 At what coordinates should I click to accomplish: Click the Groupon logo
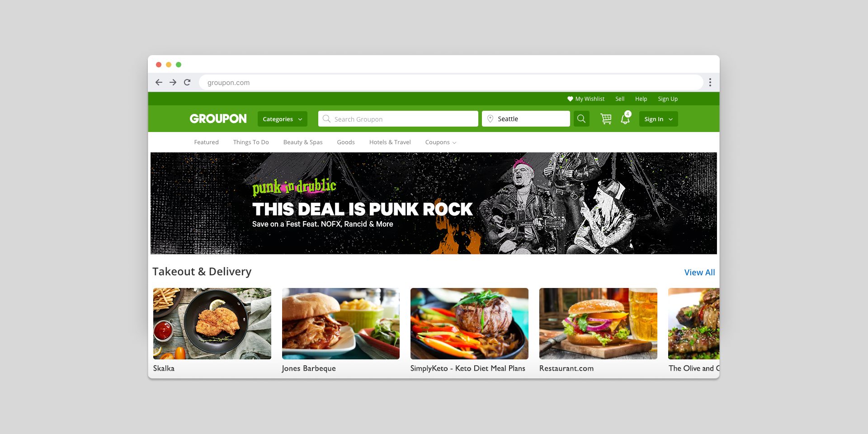click(218, 119)
